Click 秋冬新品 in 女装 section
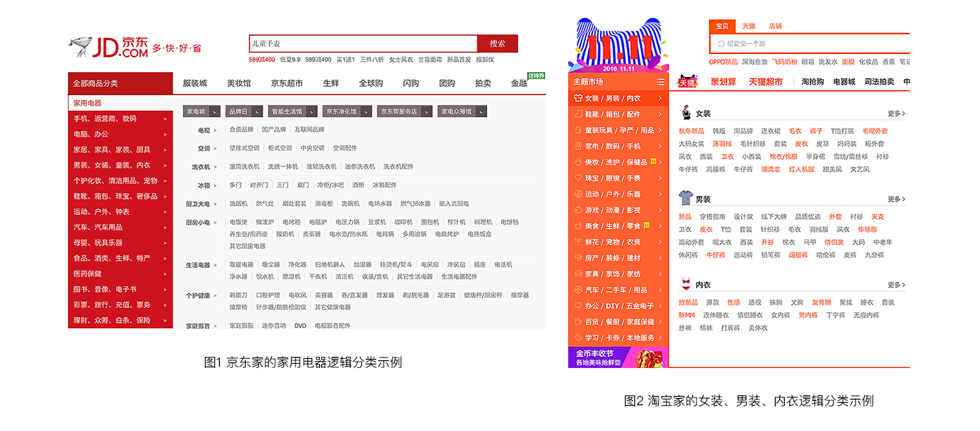 (x=692, y=132)
